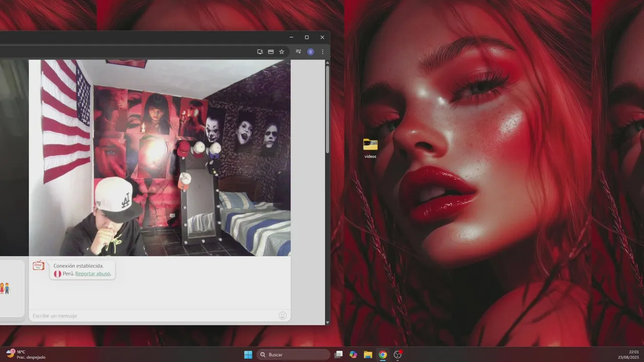Close the Chrome window

(322, 37)
